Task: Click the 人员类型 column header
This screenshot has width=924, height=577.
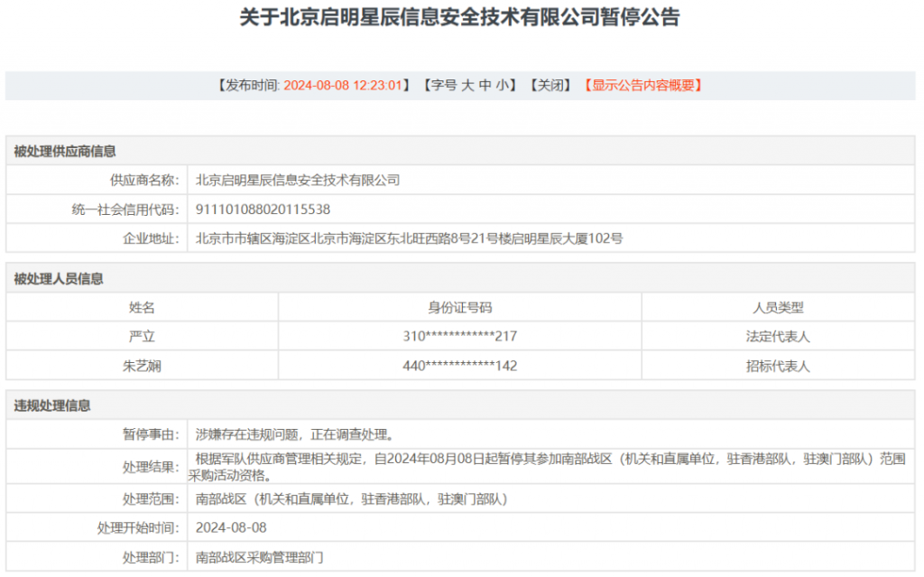Action: click(778, 307)
